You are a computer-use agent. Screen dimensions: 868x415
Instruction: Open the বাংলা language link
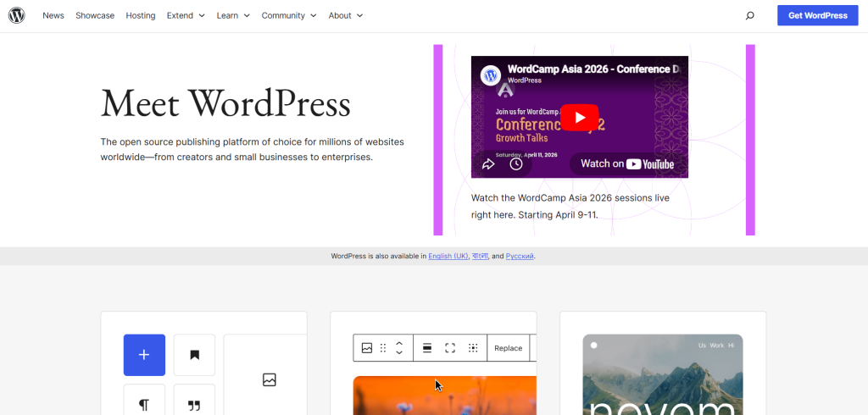480,256
